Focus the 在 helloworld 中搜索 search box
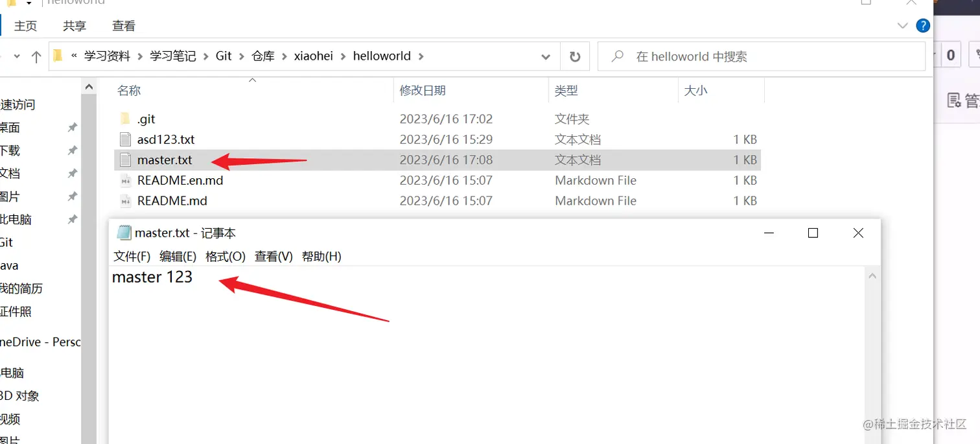 click(x=762, y=56)
